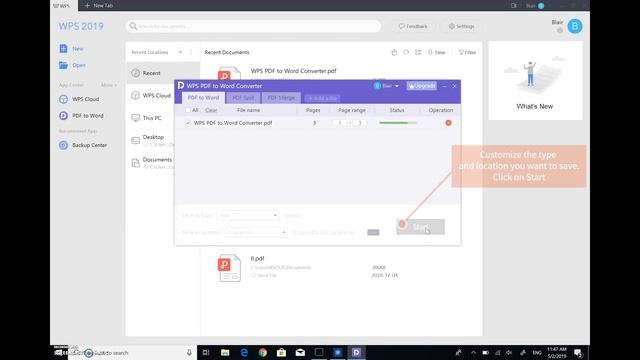
Task: Open WPS PDF to Word Converter.pdf recent file
Action: 293,71
